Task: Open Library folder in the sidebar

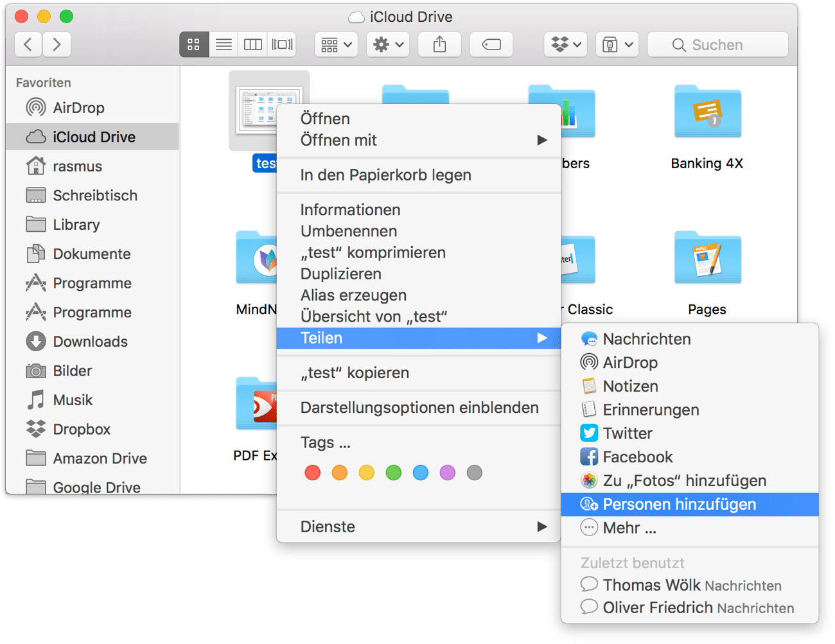Action: [92, 225]
